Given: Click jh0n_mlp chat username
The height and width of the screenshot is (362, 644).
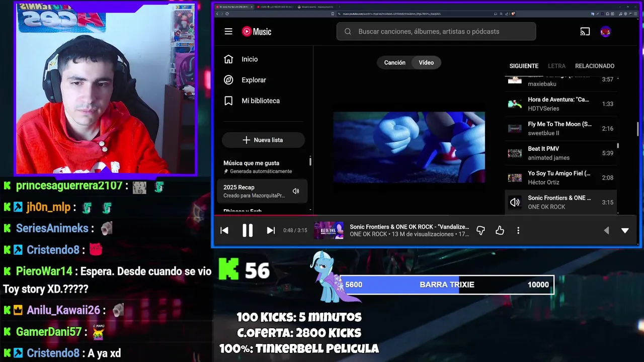Looking at the screenshot, I should [48, 207].
